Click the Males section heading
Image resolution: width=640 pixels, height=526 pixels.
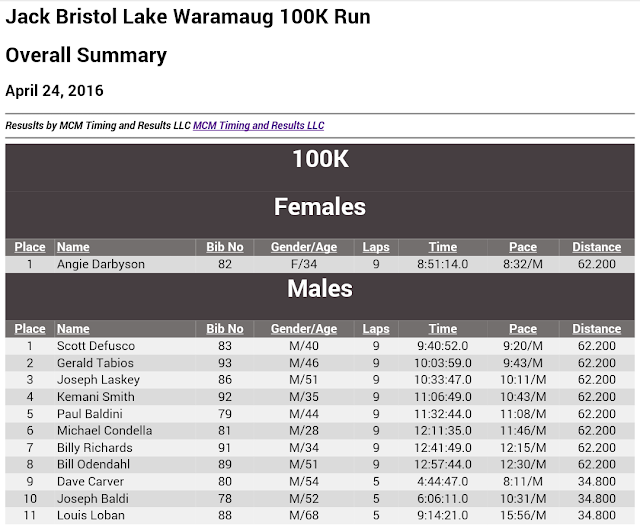click(x=320, y=289)
